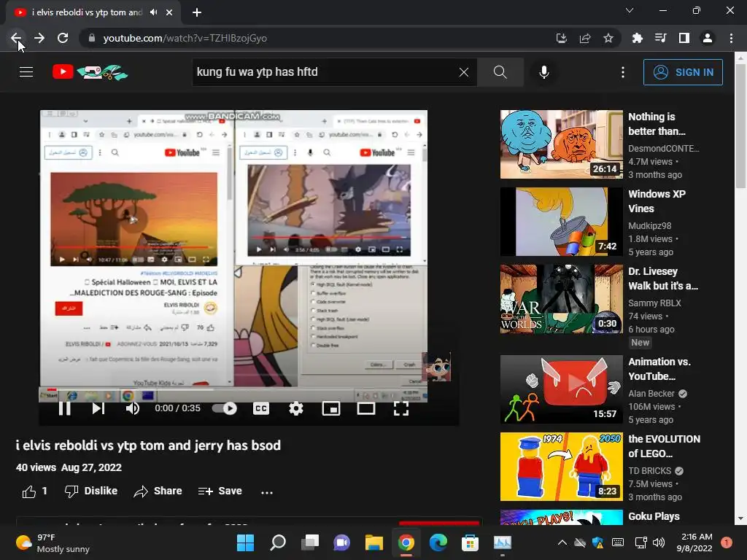The image size is (747, 560).
Task: Reload the YouTube page
Action: pos(63,38)
